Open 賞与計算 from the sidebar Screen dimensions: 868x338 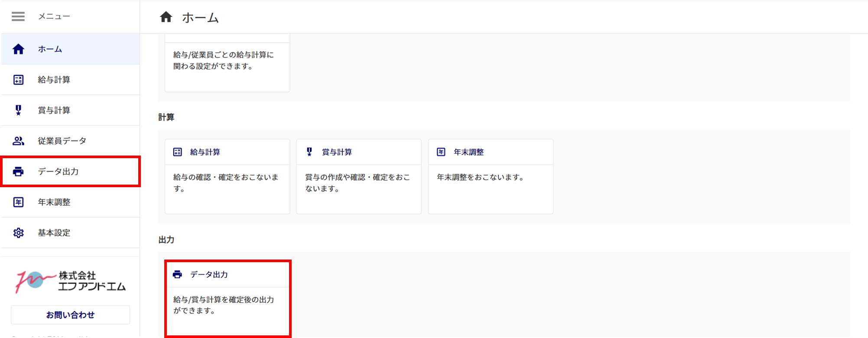tap(71, 110)
